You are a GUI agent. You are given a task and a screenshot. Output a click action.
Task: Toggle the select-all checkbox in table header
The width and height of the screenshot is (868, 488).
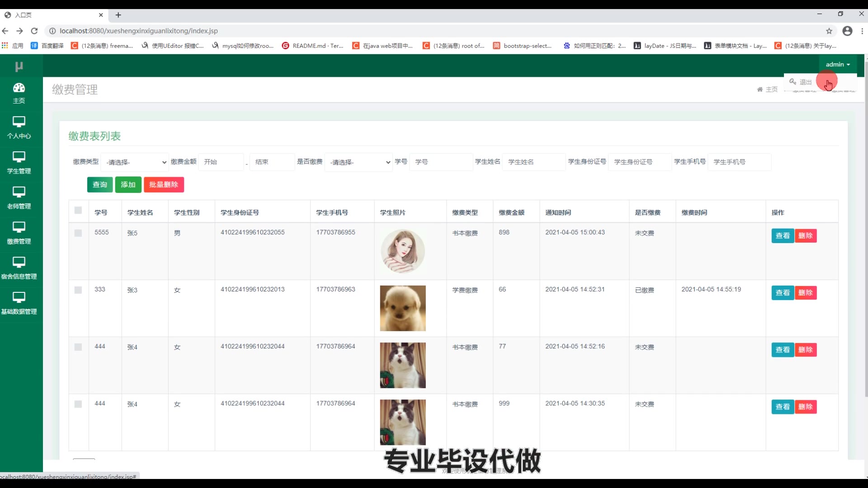pos(78,211)
